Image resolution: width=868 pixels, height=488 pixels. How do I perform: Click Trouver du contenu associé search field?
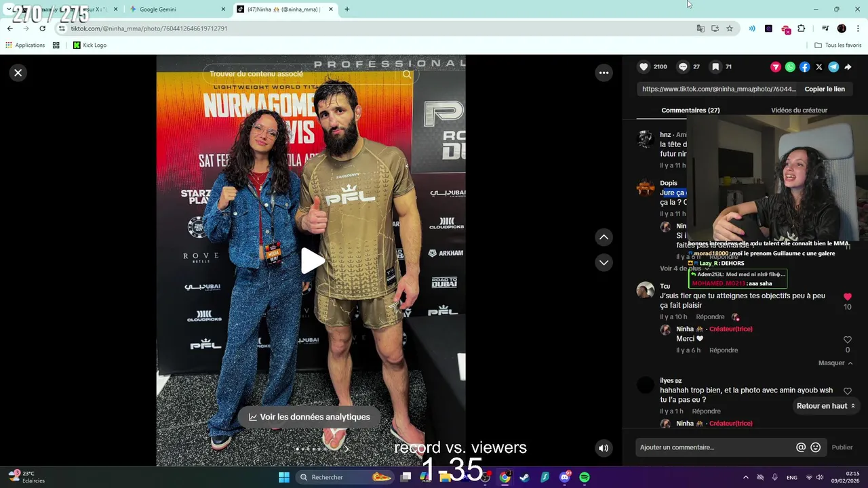click(x=298, y=74)
